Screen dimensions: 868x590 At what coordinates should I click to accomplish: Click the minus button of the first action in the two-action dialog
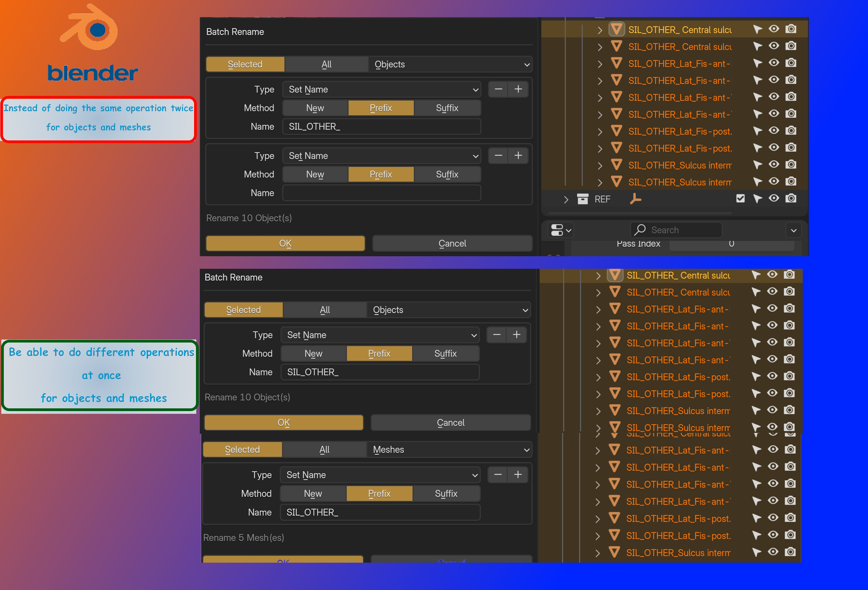(498, 89)
